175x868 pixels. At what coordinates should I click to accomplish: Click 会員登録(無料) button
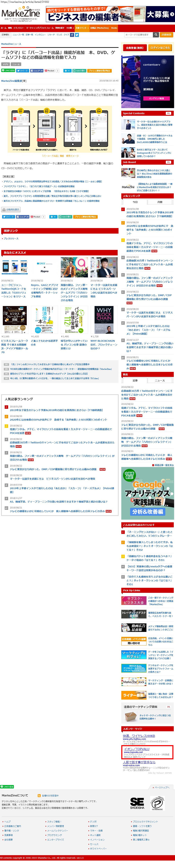point(135,48)
